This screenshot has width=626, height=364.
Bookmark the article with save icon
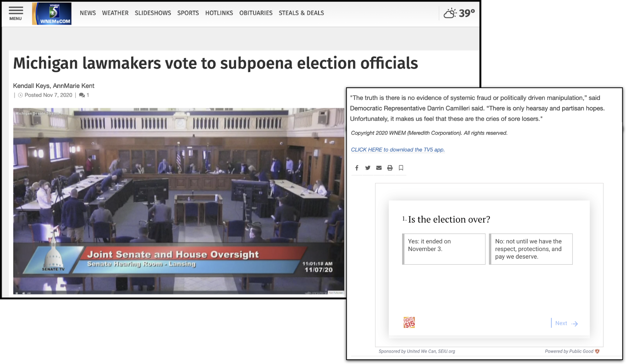tap(401, 168)
